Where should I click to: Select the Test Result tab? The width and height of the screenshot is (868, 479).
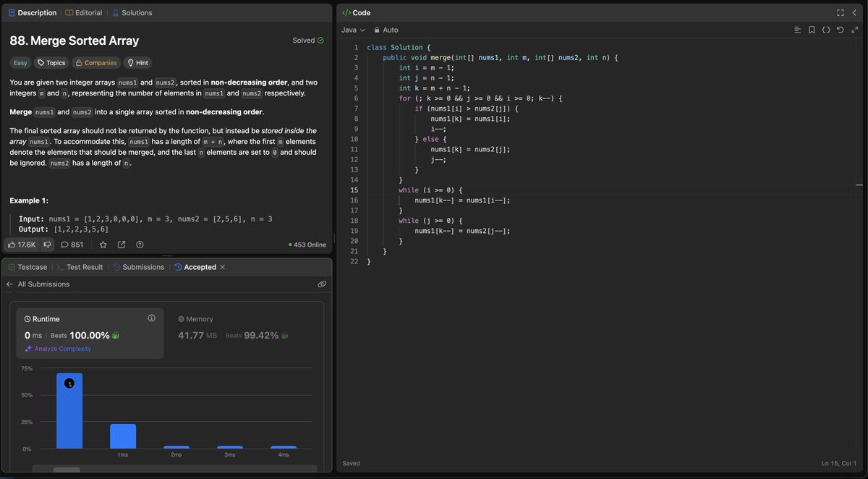click(80, 267)
